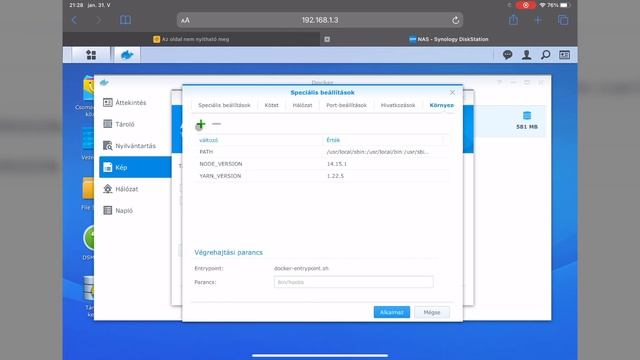Switch to Port-beállítások tab
The height and width of the screenshot is (360, 640).
(x=347, y=105)
